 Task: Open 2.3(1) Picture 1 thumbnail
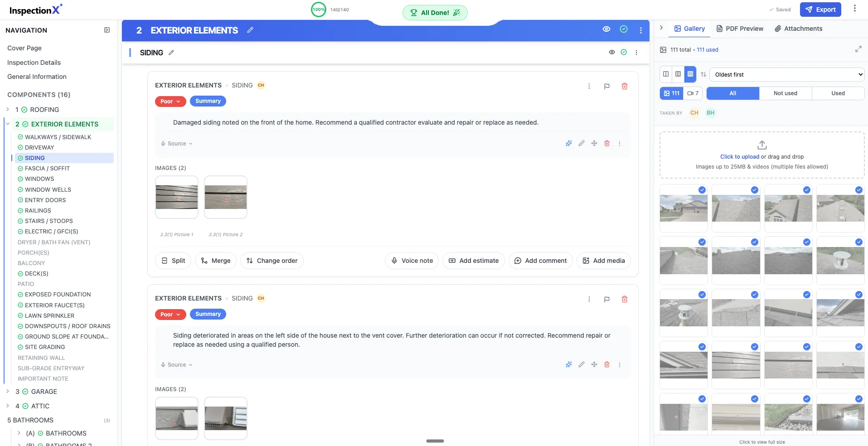177,197
